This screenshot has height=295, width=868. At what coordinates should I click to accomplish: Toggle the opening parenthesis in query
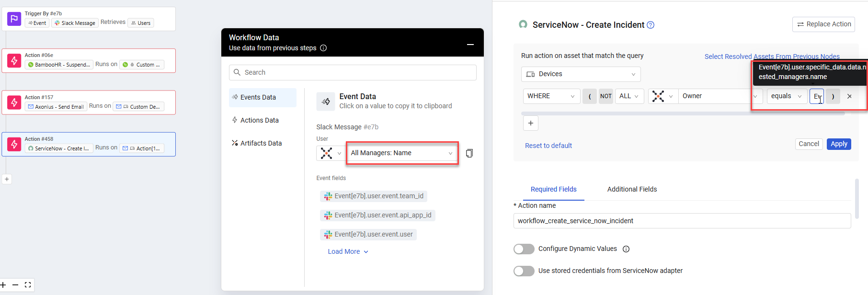(590, 96)
